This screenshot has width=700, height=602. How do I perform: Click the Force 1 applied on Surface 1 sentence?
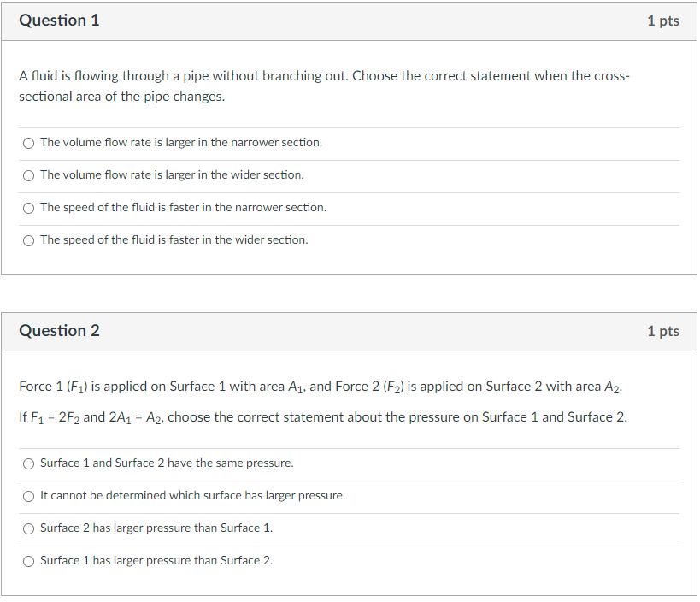tap(321, 387)
